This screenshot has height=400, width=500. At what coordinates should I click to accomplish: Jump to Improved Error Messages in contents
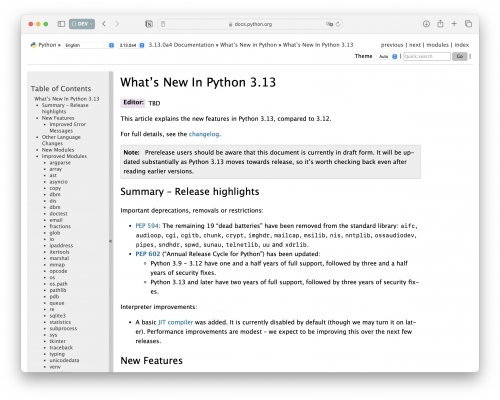tap(68, 127)
